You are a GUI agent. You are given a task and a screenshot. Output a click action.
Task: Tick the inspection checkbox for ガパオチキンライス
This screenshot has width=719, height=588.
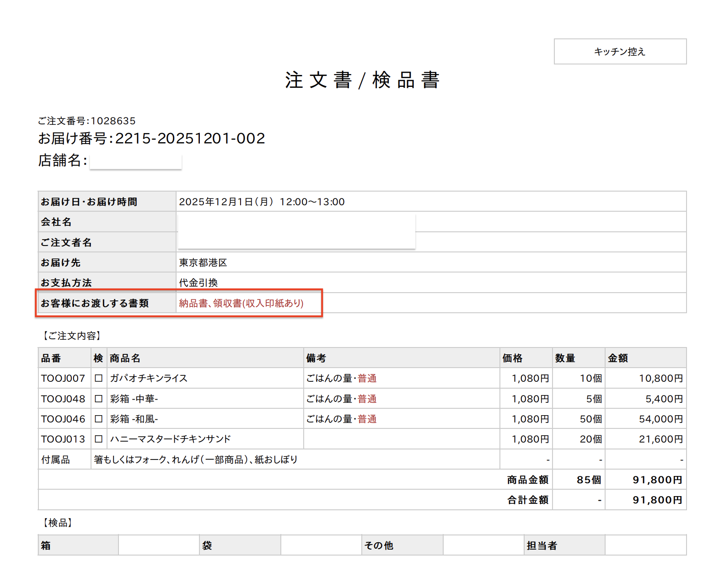[x=98, y=378]
